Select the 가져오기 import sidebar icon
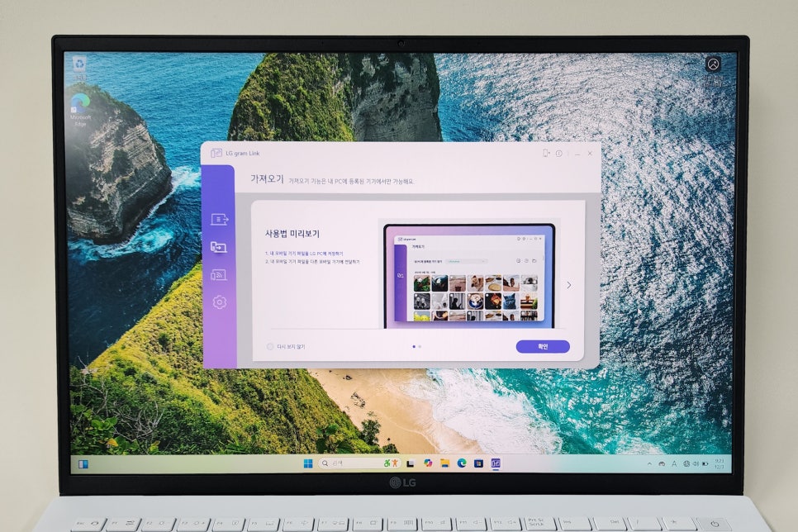This screenshot has height=532, width=798. (x=219, y=248)
